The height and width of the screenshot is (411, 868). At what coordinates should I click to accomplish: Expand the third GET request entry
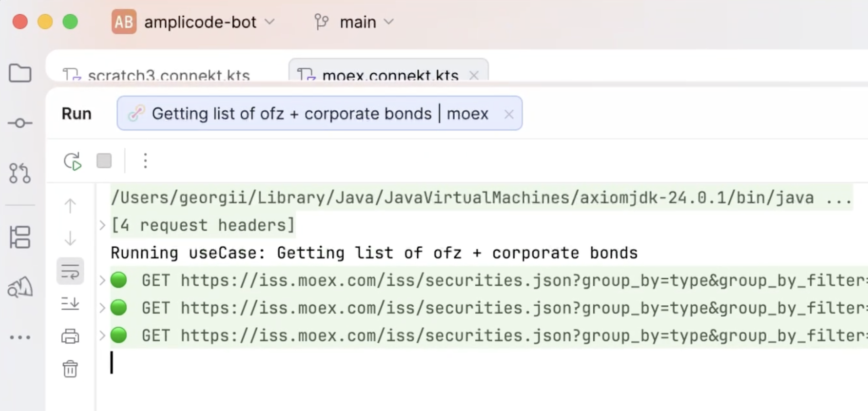(x=103, y=335)
